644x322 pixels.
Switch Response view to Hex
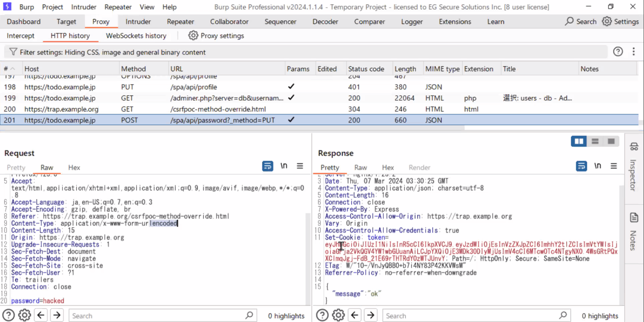click(x=388, y=167)
